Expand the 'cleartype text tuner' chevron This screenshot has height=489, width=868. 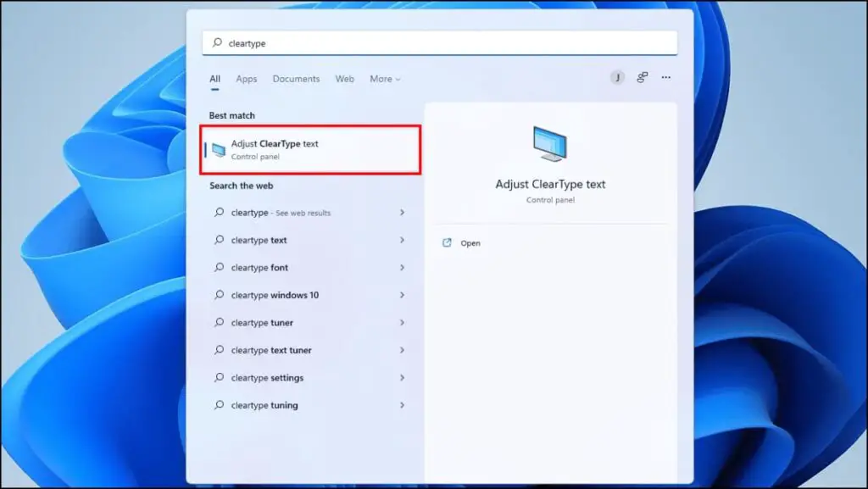click(x=402, y=350)
